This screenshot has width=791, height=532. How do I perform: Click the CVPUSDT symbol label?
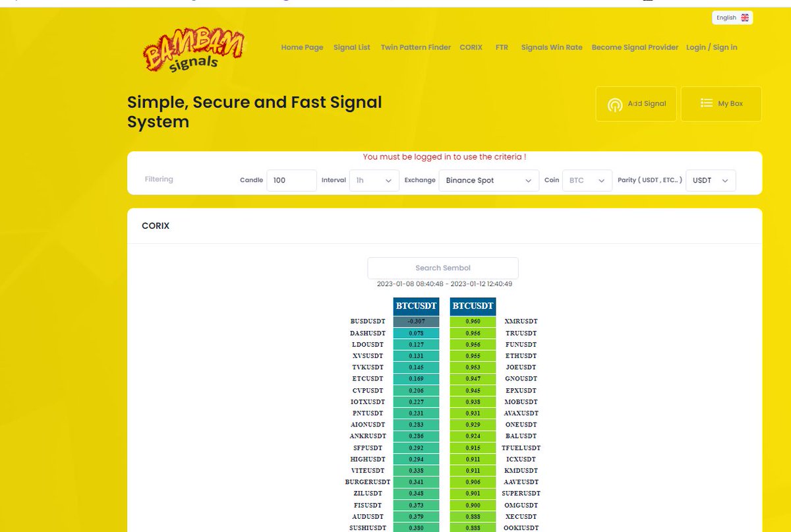368,390
